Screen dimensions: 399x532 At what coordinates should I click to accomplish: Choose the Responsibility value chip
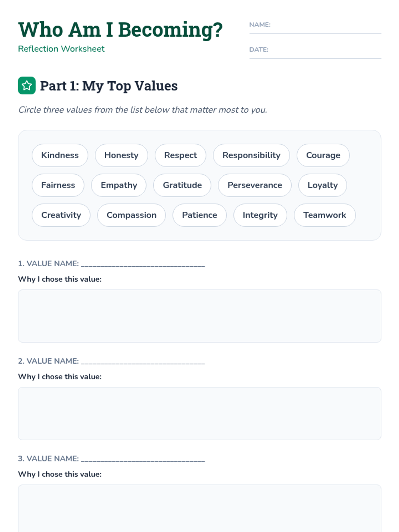pos(251,155)
